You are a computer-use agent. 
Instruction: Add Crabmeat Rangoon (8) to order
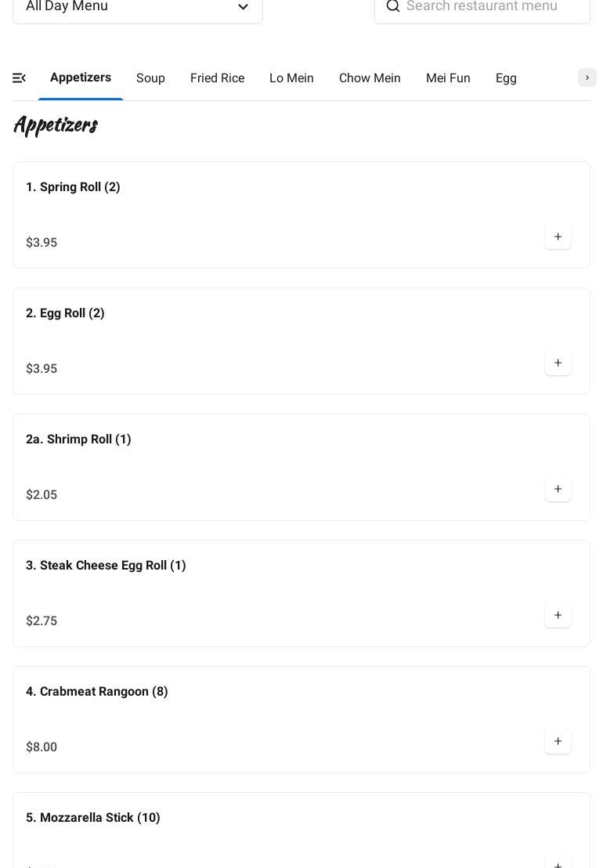tap(558, 742)
